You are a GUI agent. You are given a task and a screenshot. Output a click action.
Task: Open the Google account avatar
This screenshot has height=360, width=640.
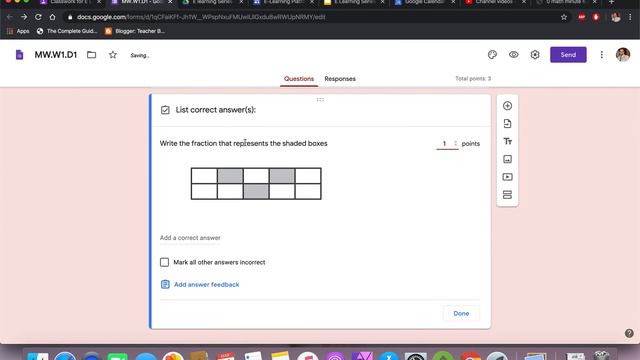tap(623, 55)
